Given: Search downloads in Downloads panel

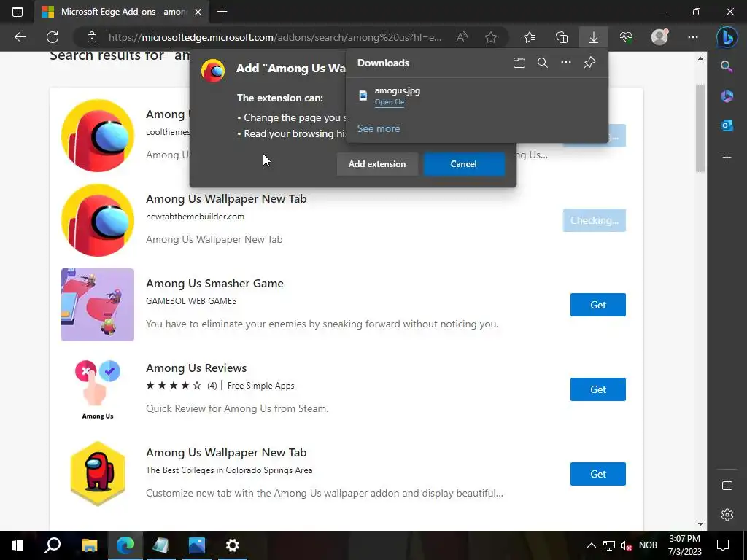Looking at the screenshot, I should pos(543,63).
